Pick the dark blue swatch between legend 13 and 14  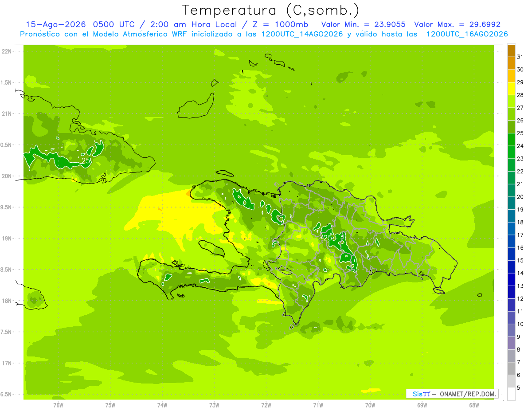pyautogui.click(x=511, y=280)
